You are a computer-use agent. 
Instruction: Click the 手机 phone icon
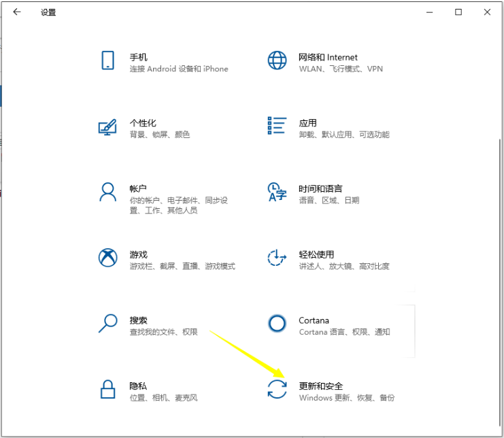tap(107, 61)
